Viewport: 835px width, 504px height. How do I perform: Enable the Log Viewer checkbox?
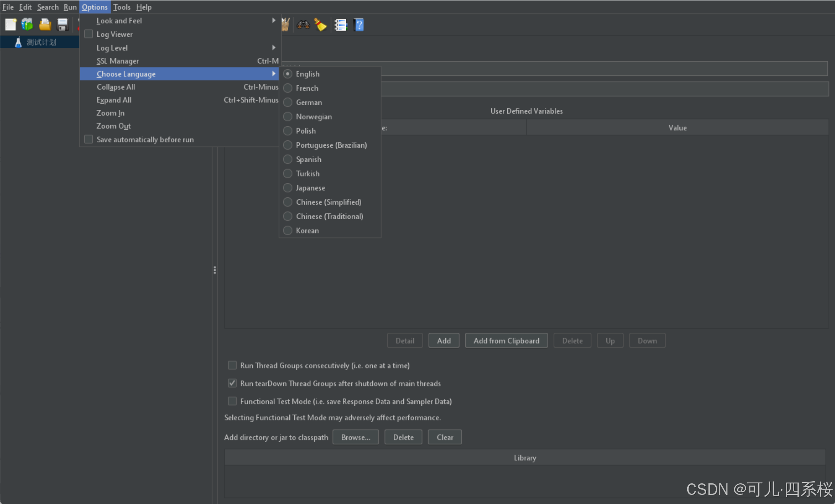point(89,34)
